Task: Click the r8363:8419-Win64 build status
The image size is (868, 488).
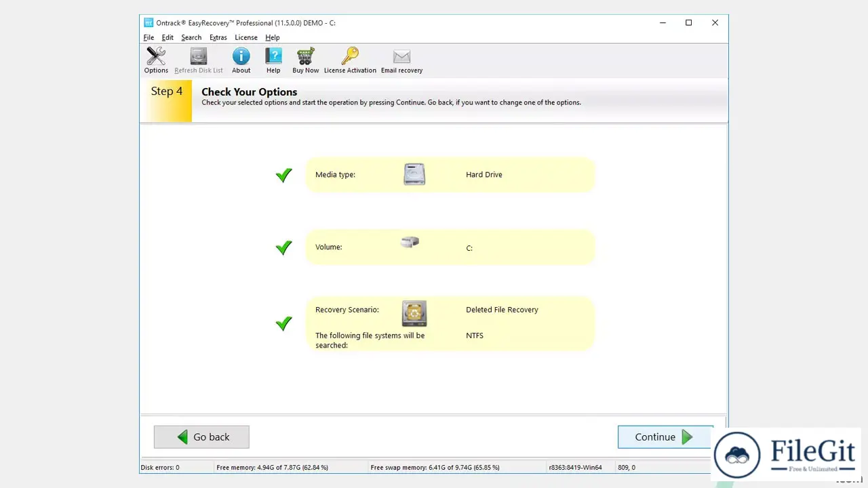Action: [x=576, y=468]
